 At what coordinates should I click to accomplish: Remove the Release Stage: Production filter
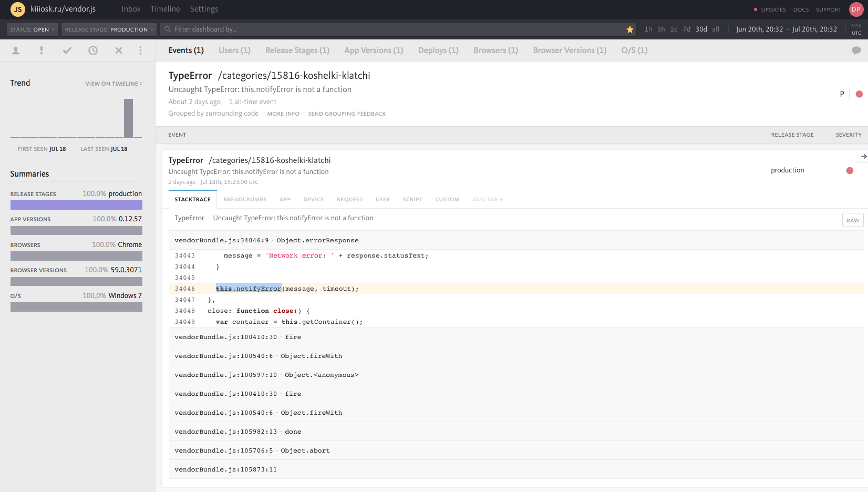pos(152,29)
